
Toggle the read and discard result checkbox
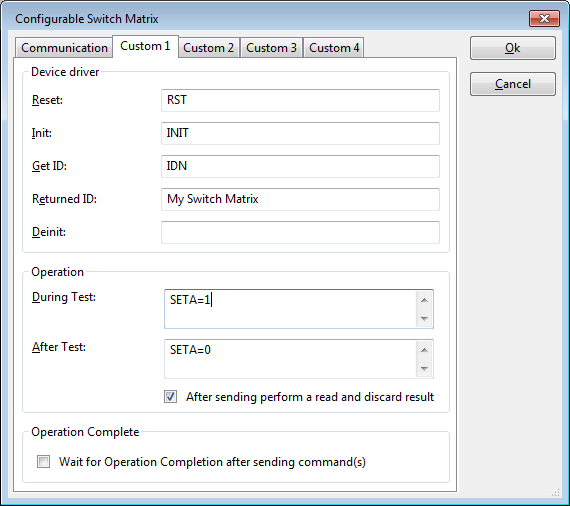[x=170, y=397]
